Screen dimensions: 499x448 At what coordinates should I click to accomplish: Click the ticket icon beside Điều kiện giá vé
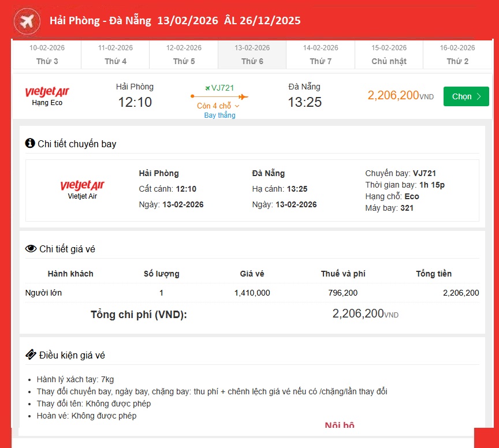point(31,354)
